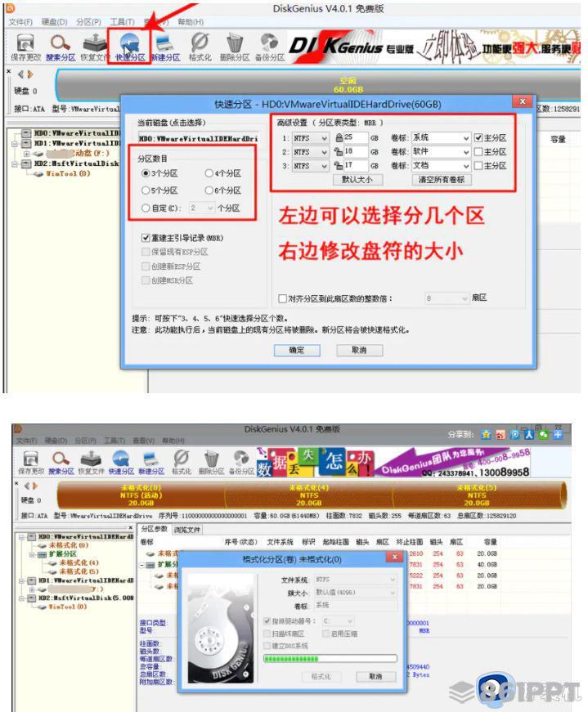588x712 pixels.
Task: Click green WeChat share icon next to 分享到
Action: (544, 435)
